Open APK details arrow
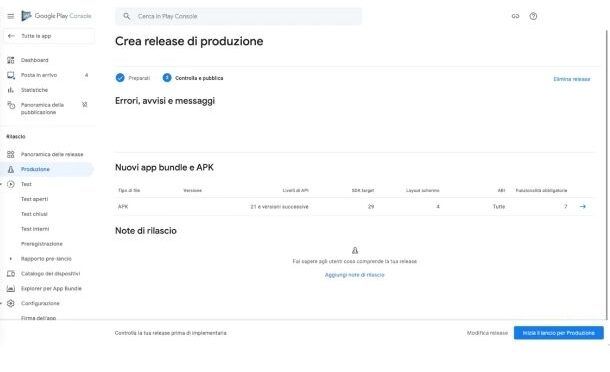Viewport: 610px width, 372px height. [582, 207]
